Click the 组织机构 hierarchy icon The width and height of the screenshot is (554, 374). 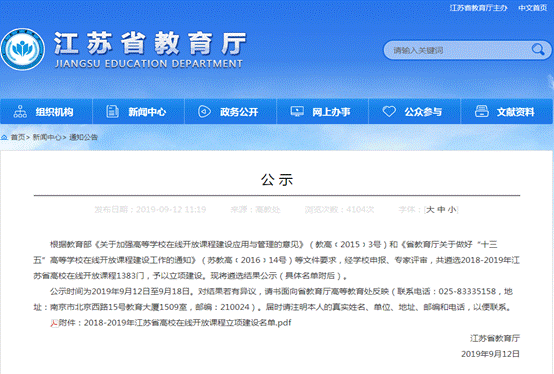pos(20,112)
